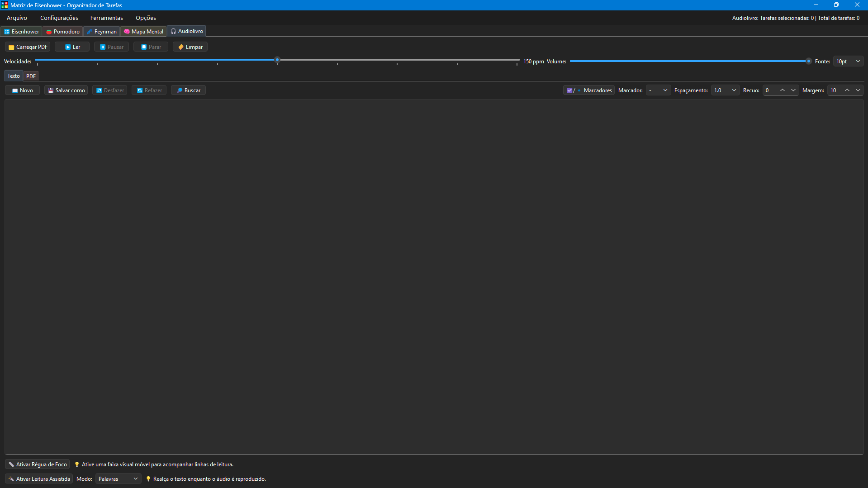Open the Opções menu
This screenshot has height=488, width=868.
pos(146,18)
